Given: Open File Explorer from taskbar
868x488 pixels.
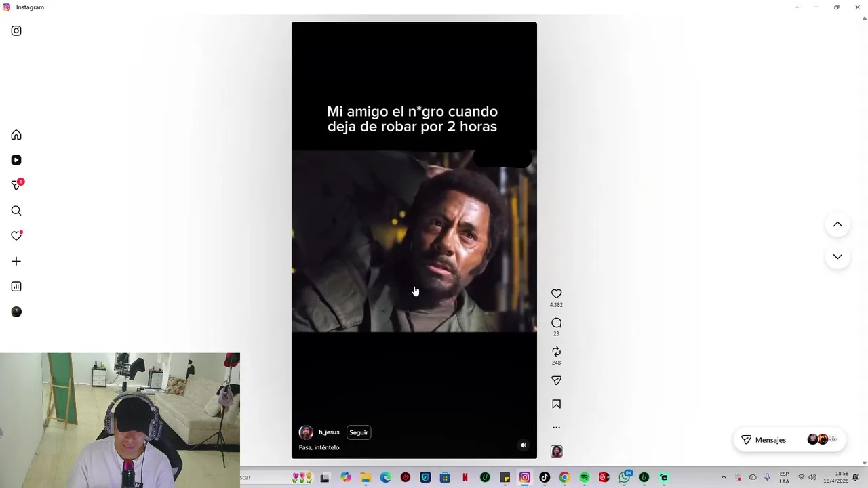Looking at the screenshot, I should coord(366,478).
